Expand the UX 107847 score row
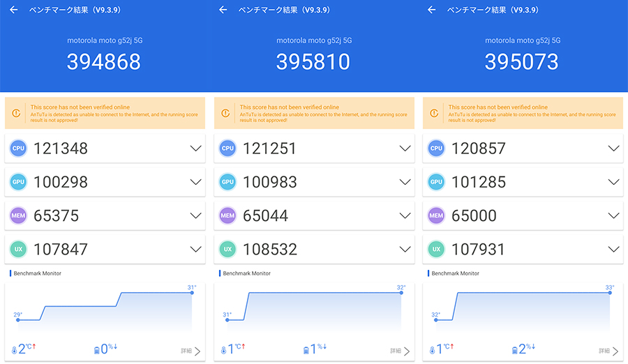Image resolution: width=628 pixels, height=364 pixels. pos(195,250)
